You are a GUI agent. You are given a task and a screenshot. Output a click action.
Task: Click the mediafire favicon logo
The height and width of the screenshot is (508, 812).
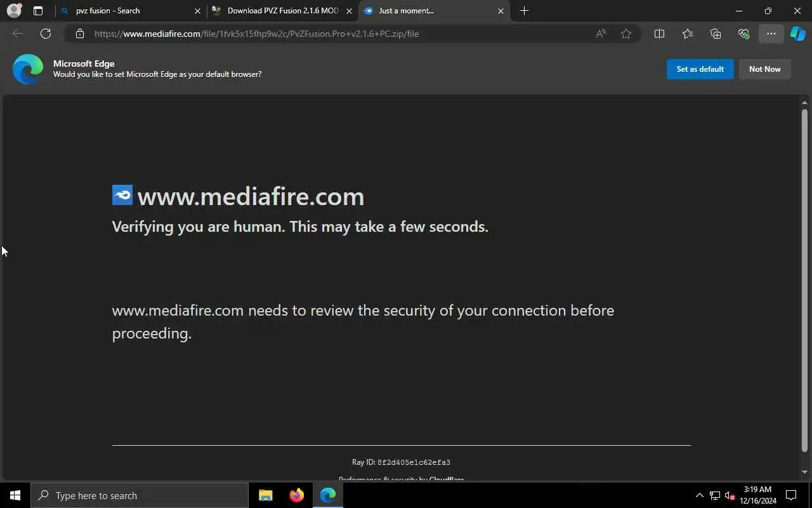[122, 195]
